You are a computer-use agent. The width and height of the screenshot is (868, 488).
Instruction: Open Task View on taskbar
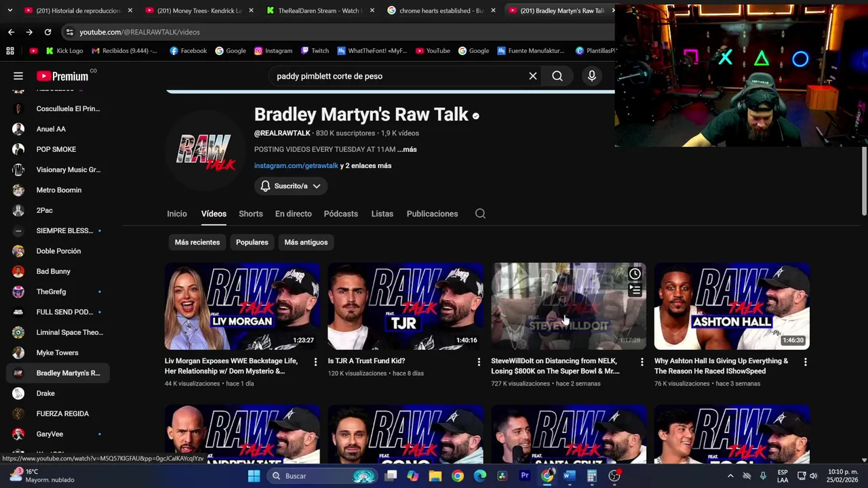(391, 476)
